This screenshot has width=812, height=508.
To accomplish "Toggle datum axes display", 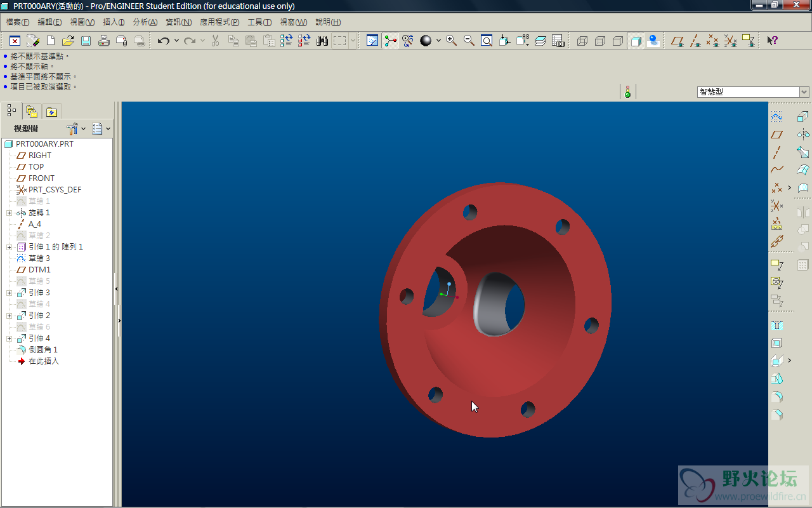I will pyautogui.click(x=695, y=41).
